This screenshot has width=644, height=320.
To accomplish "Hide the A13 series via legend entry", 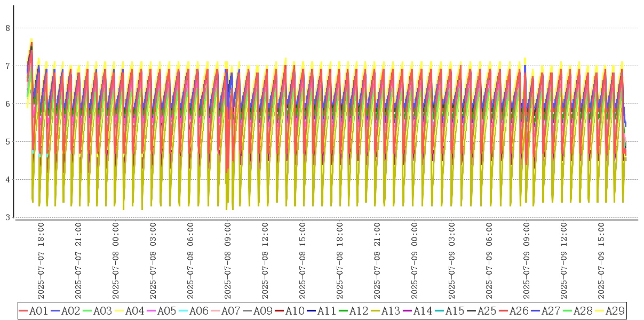I will (x=391, y=310).
